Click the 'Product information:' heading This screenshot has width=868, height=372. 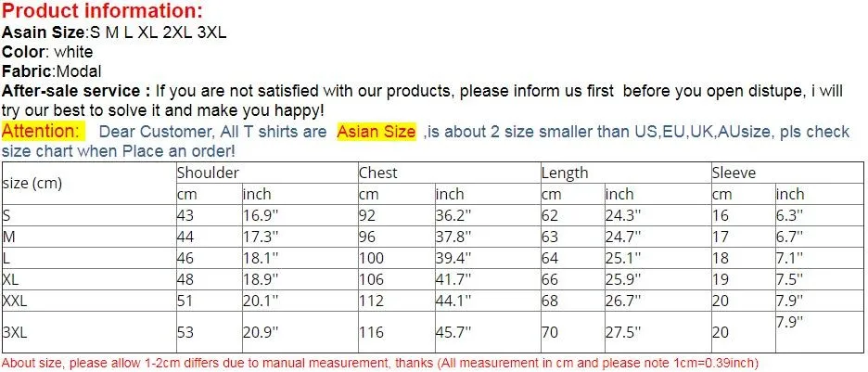[x=102, y=10]
